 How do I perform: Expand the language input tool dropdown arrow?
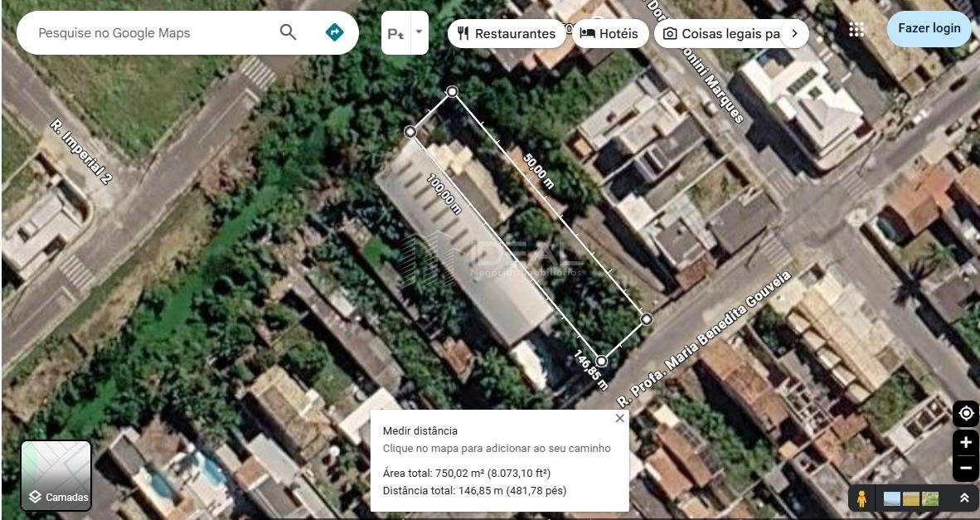tap(420, 32)
